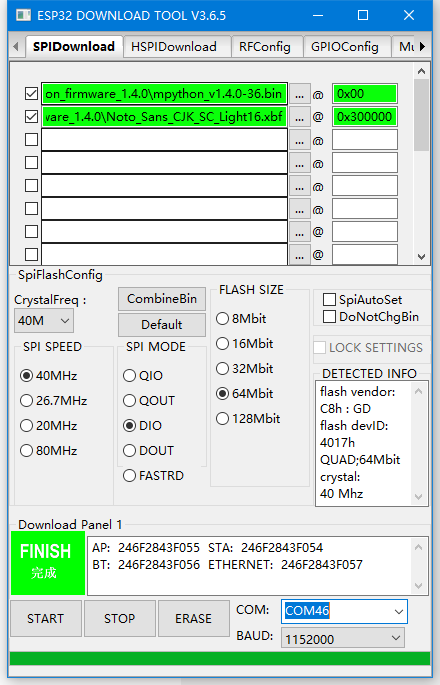Viewport: 440px width, 685px height.
Task: Switch to the GPIOConfig tab
Action: point(346,47)
